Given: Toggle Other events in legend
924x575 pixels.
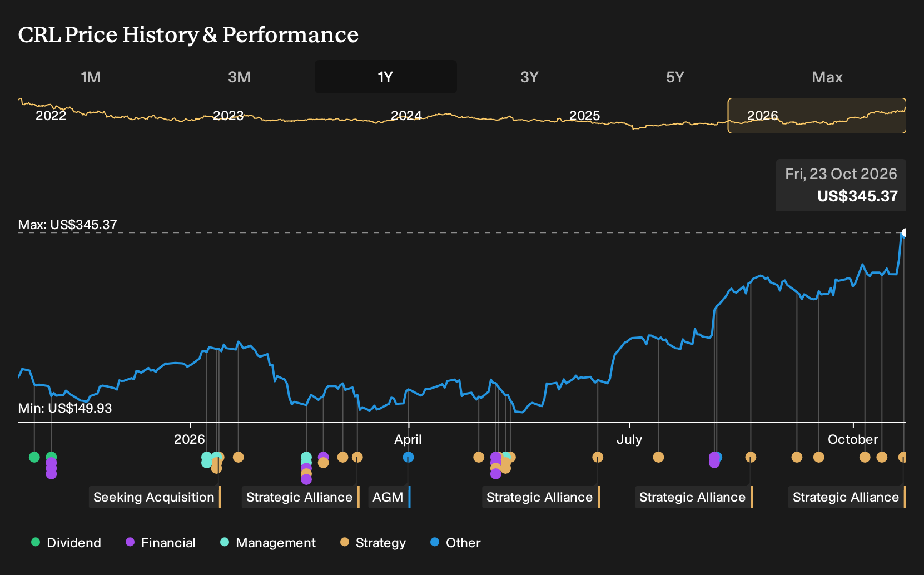Looking at the screenshot, I should [x=455, y=543].
